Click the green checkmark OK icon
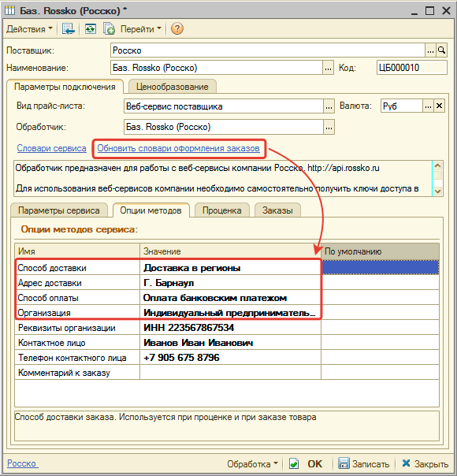 tap(294, 463)
